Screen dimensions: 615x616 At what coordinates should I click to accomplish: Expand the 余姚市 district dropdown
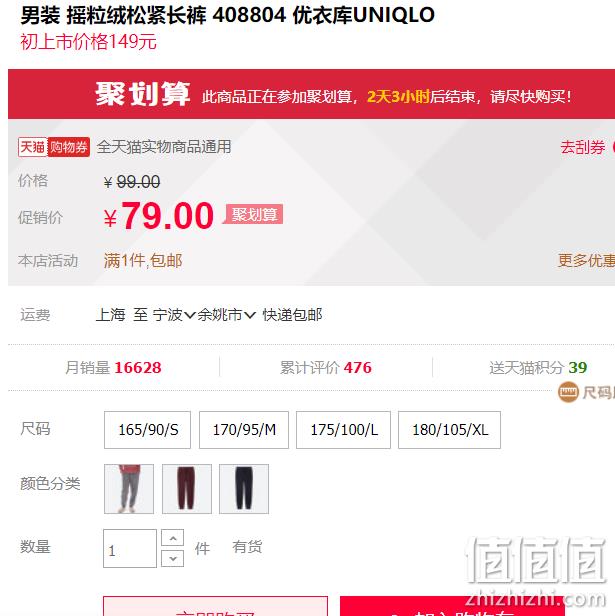tap(227, 315)
